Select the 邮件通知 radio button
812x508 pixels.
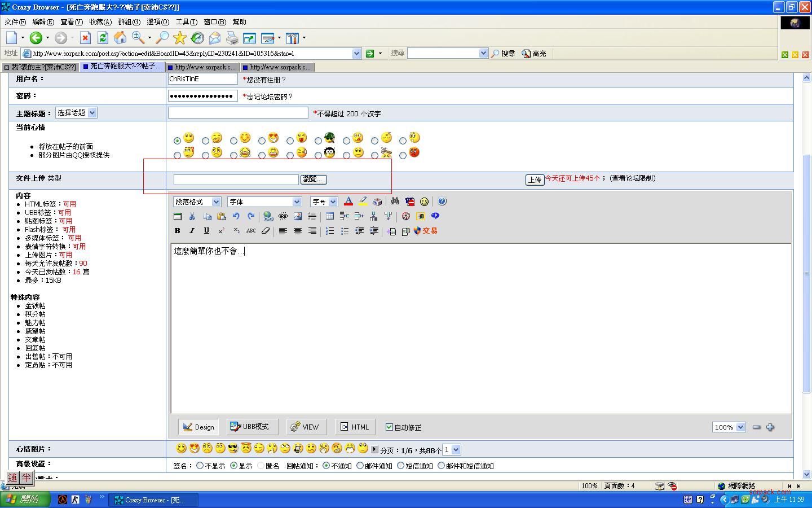click(x=360, y=466)
